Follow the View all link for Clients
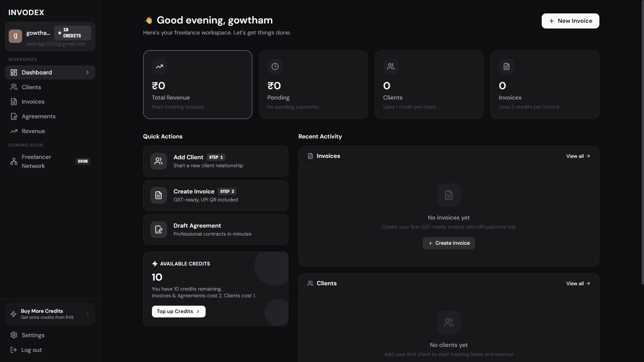 (x=578, y=284)
